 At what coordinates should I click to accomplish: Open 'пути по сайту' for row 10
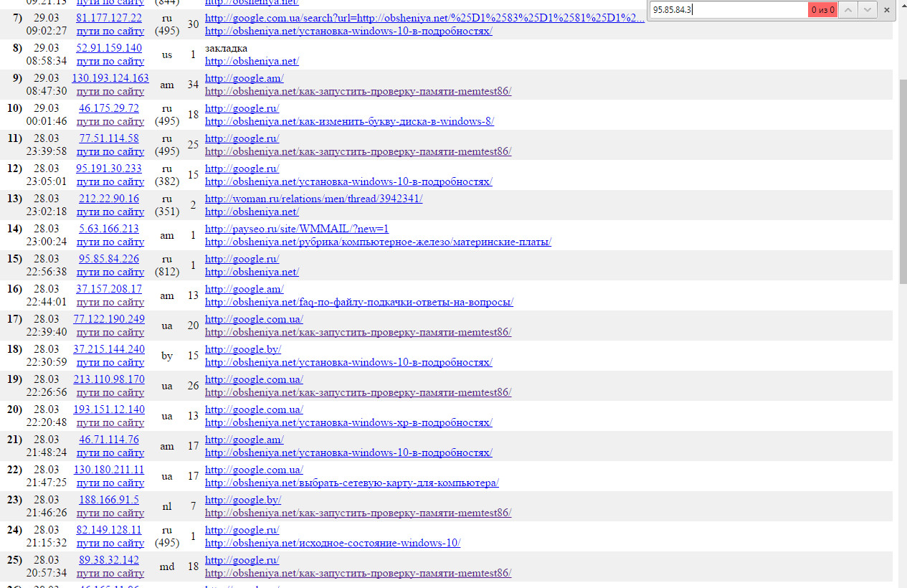110,122
